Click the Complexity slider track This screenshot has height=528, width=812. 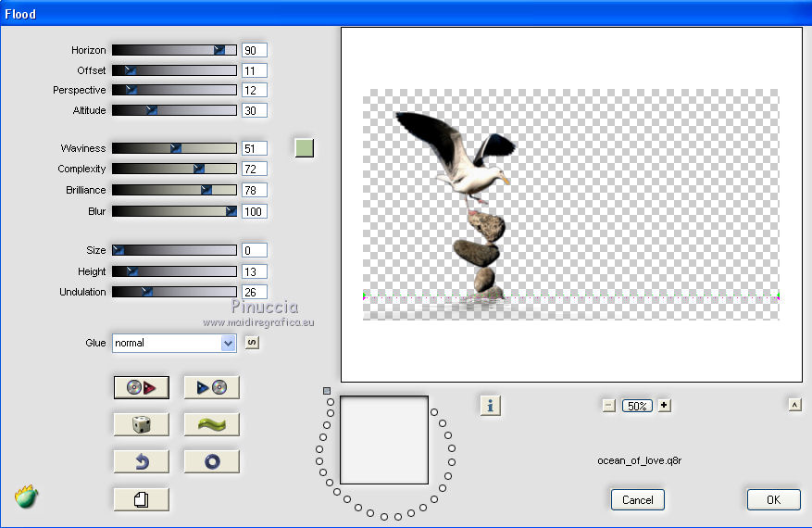click(x=174, y=169)
